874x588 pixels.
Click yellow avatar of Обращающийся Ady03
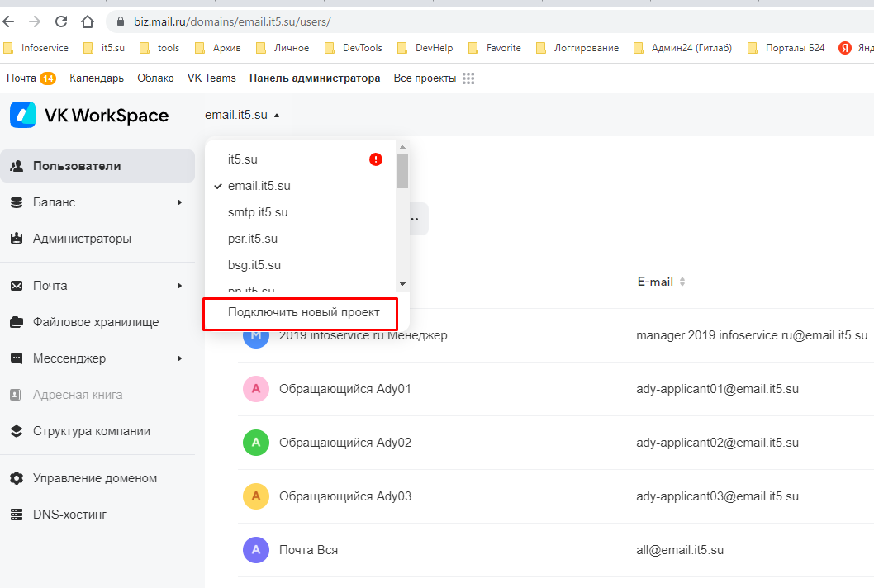256,496
